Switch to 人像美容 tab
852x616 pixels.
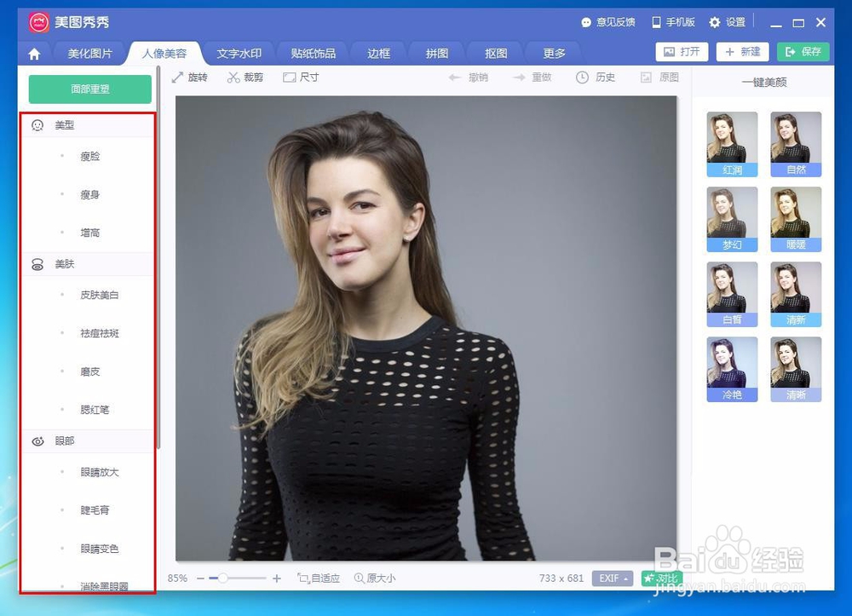coord(164,54)
